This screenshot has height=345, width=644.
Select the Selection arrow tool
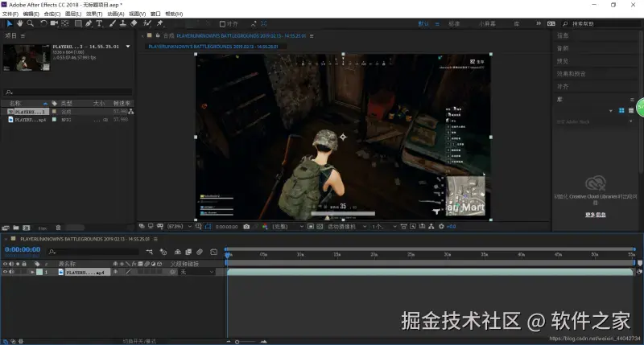tap(10, 23)
